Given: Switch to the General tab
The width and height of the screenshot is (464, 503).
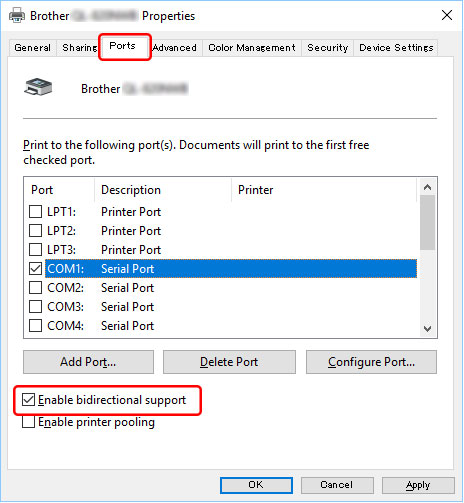Looking at the screenshot, I should pos(32,48).
